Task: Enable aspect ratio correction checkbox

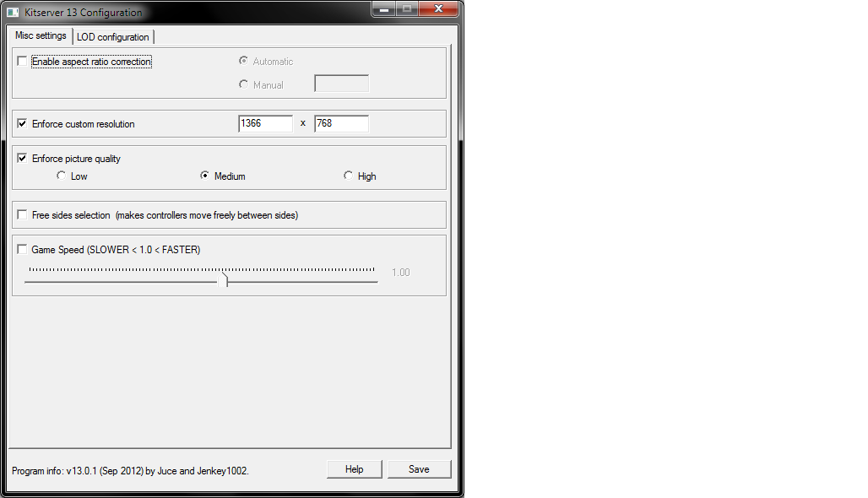Action: point(22,62)
